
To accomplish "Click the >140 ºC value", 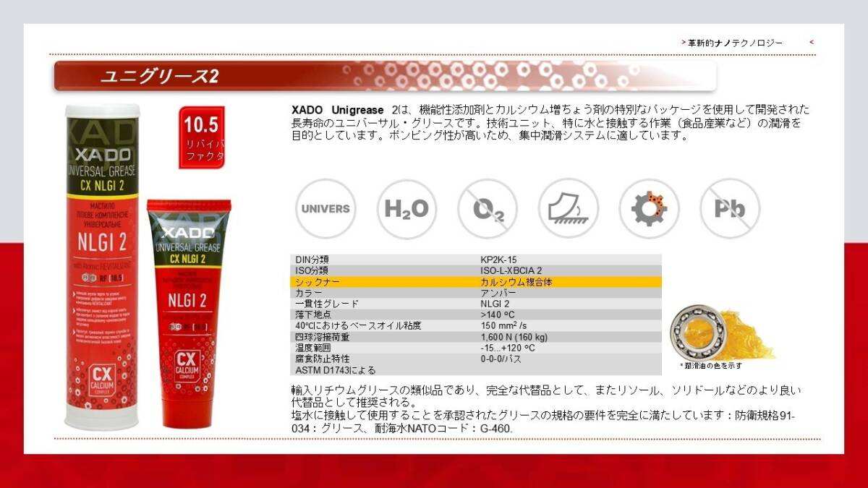I will click(x=498, y=314).
